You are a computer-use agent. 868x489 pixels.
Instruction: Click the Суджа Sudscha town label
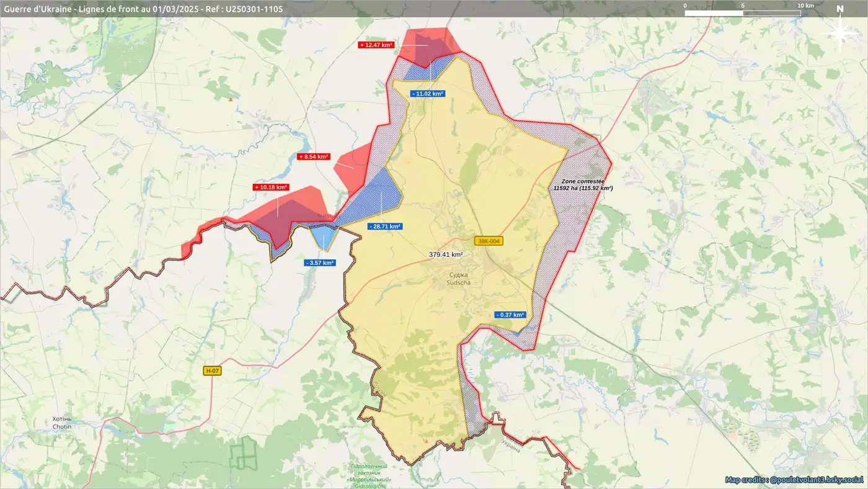coord(459,279)
